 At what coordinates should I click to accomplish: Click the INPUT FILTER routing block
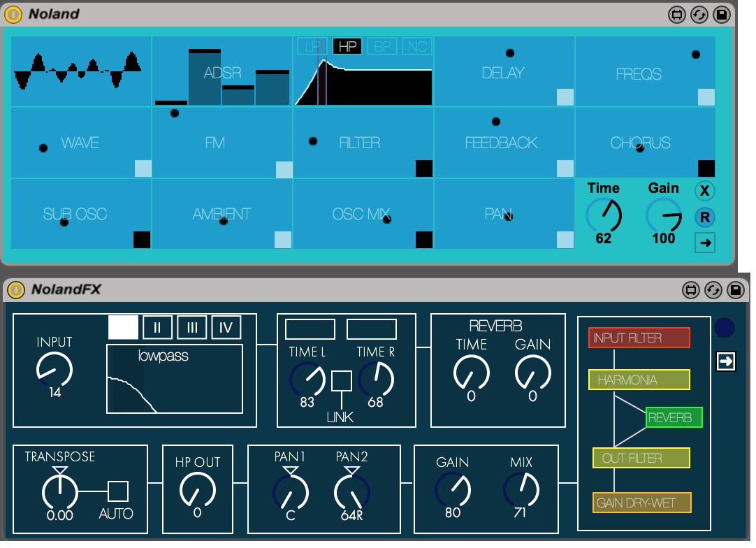(639, 338)
